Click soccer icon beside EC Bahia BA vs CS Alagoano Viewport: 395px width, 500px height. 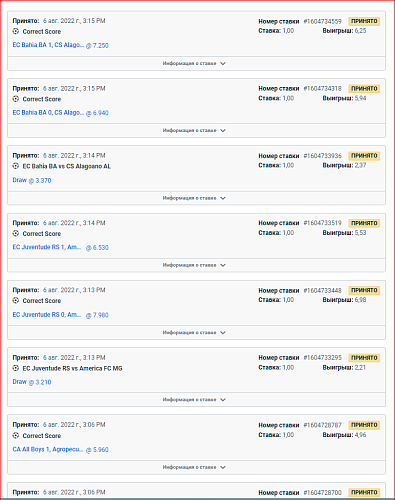click(16, 166)
